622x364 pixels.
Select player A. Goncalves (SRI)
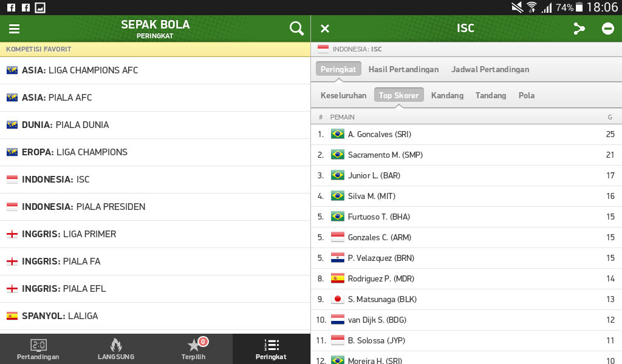coord(466,134)
